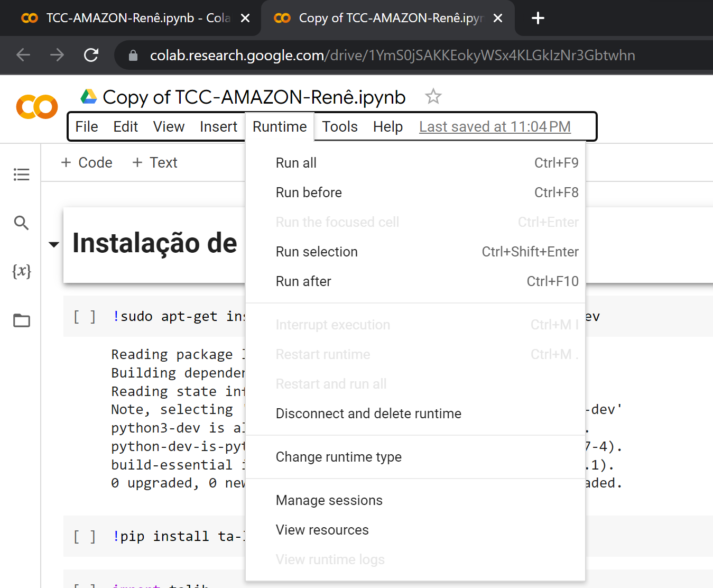The height and width of the screenshot is (588, 713).
Task: Add a new Text cell
Action: point(154,162)
